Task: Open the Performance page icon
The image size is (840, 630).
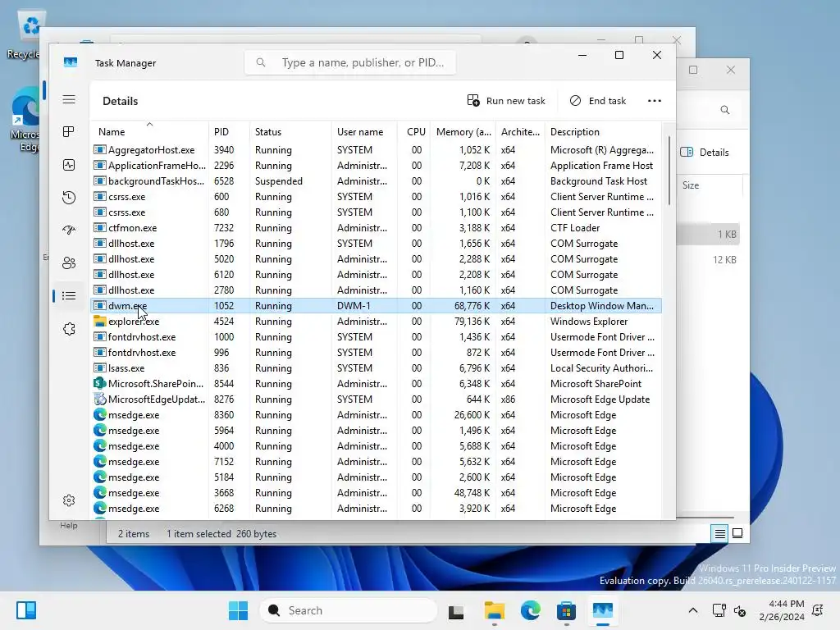Action: (69, 164)
